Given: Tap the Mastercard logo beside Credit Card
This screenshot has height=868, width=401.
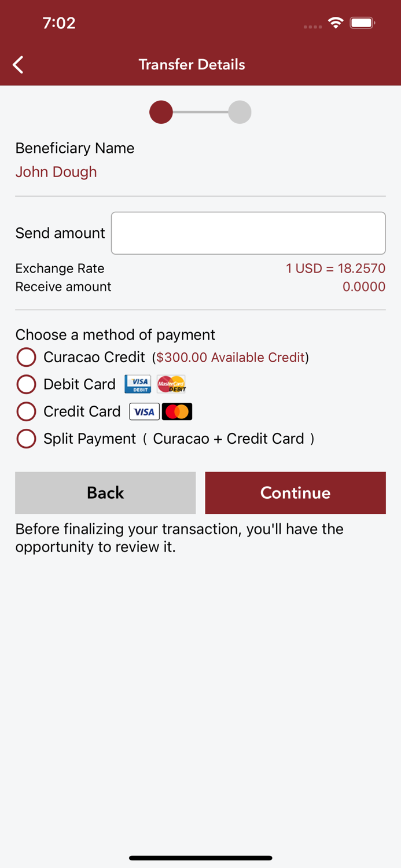Looking at the screenshot, I should click(177, 411).
